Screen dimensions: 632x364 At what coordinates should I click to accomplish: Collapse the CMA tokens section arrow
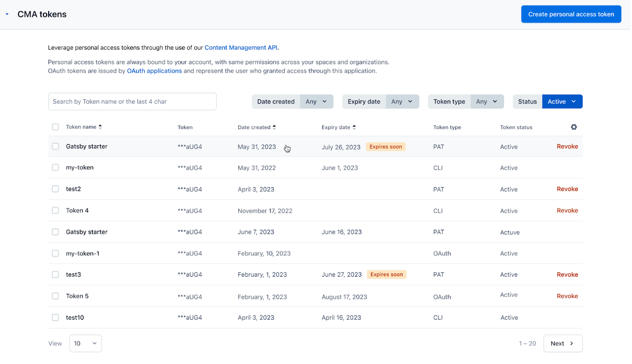pos(7,14)
